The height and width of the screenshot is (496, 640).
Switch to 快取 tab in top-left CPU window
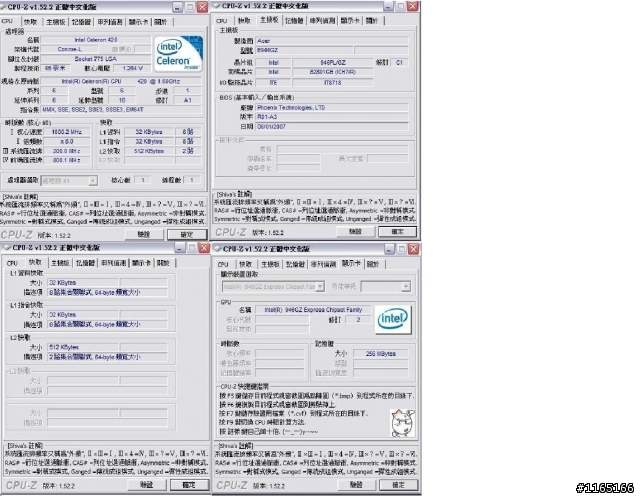click(x=30, y=22)
